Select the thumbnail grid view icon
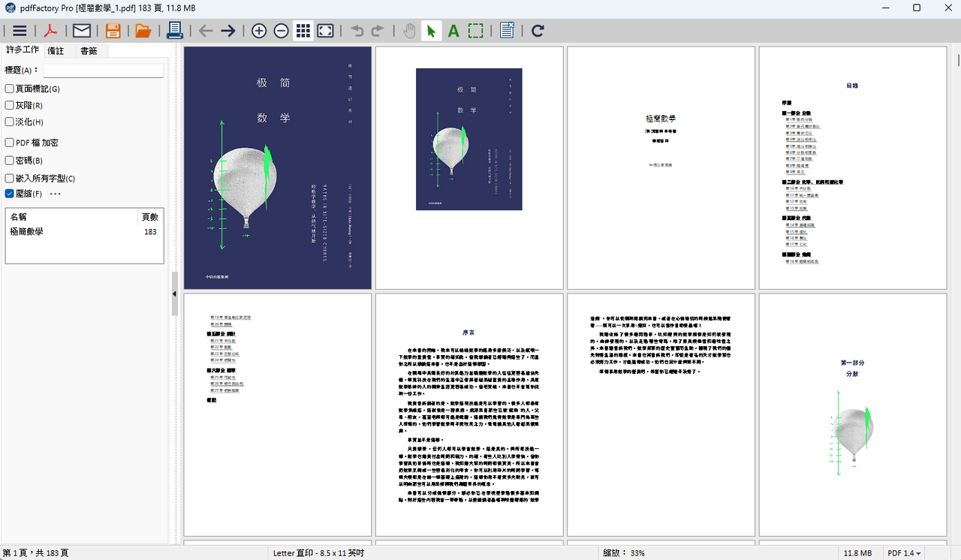Image resolution: width=961 pixels, height=560 pixels. tap(303, 31)
